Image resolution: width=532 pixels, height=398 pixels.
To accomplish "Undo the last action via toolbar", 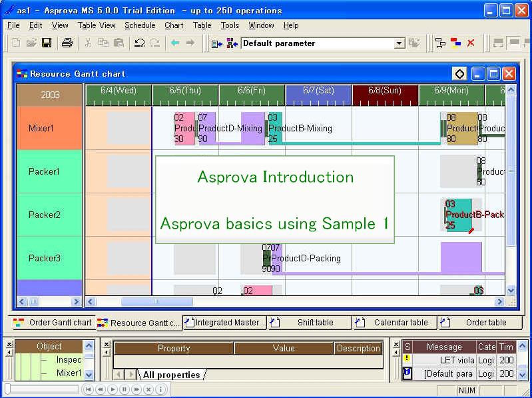I will point(139,43).
